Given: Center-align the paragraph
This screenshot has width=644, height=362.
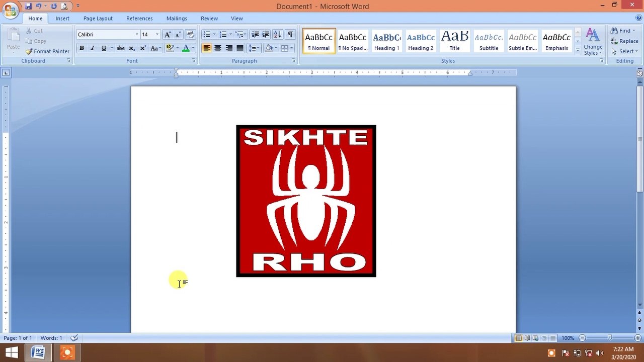Looking at the screenshot, I should coord(218,48).
